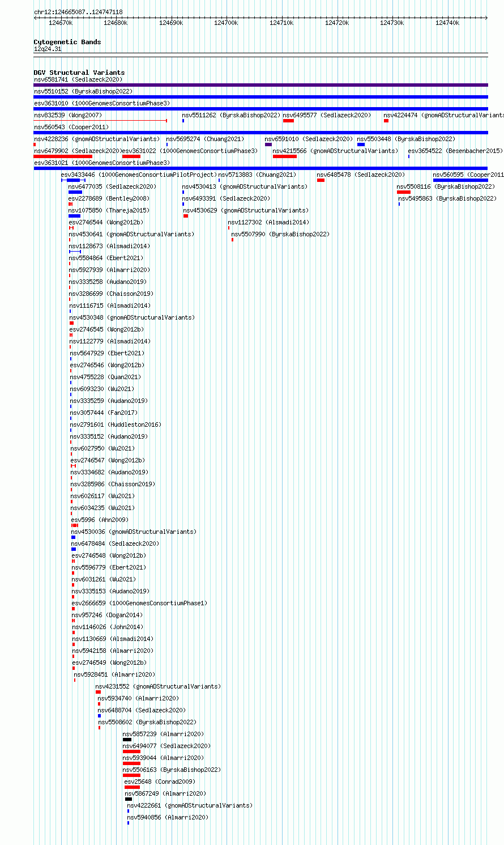Click the nsv6591010 (Sedlazeck2020) label
Viewport: 504px width, 845px height.
click(x=309, y=139)
